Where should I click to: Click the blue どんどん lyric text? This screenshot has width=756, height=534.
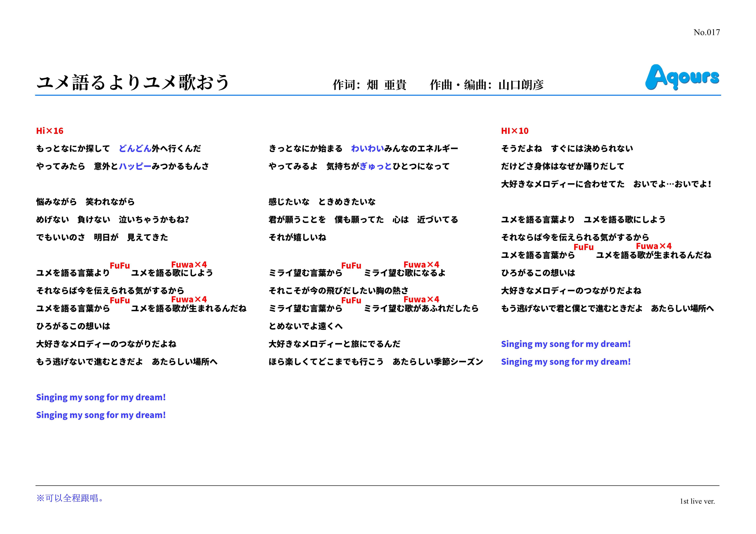click(135, 149)
